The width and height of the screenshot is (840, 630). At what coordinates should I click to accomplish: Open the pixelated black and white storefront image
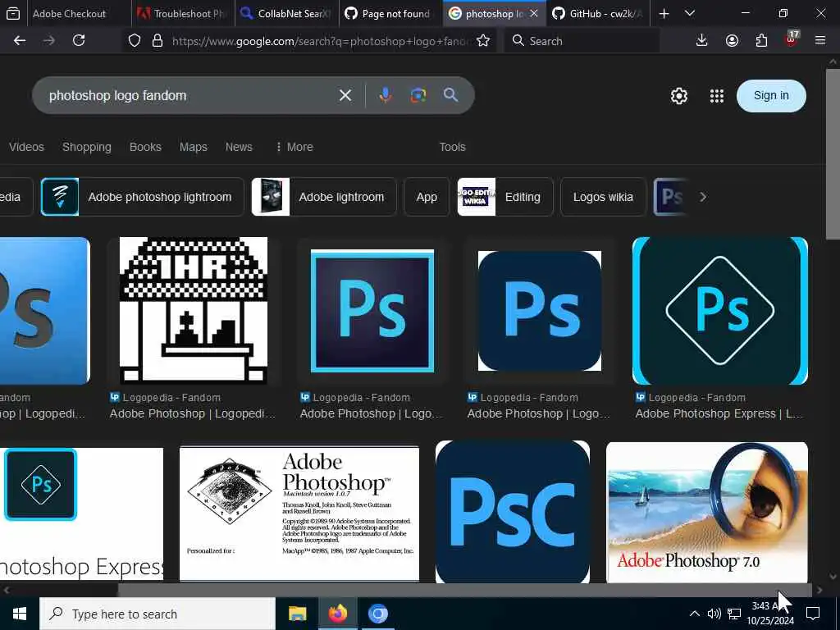point(194,311)
